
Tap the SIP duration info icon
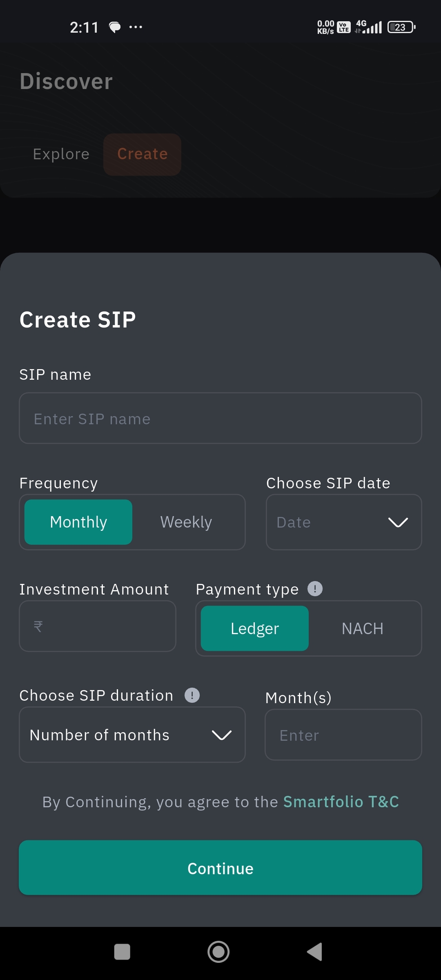click(x=192, y=695)
